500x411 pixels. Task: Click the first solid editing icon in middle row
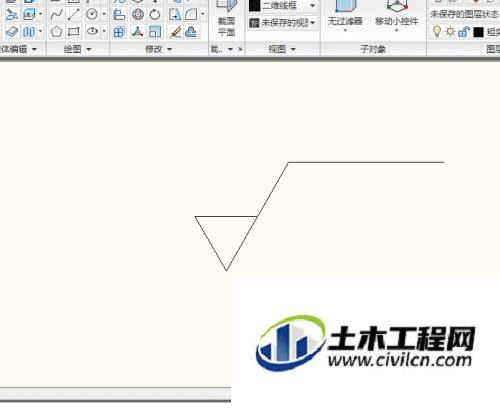pyautogui.click(x=11, y=15)
